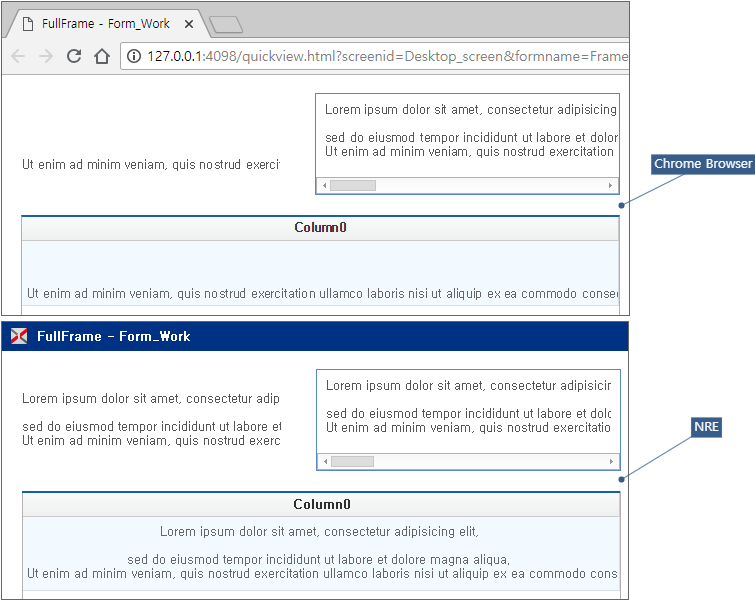
Task: Open site information icon in address bar
Action: (135, 56)
